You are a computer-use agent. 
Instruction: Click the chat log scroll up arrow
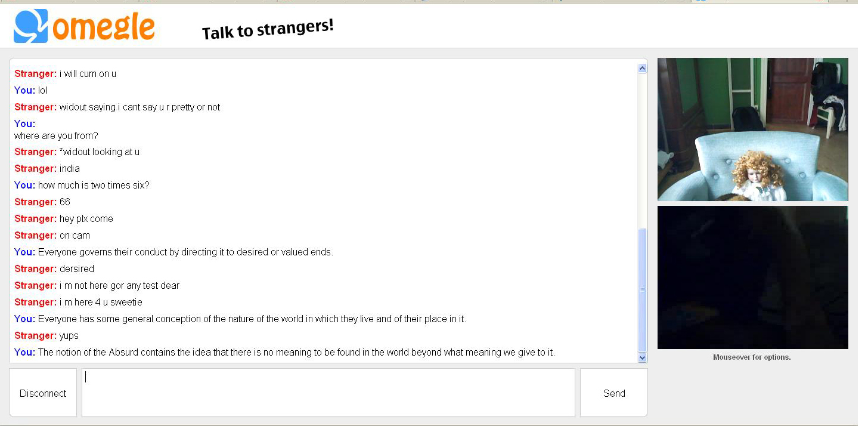click(x=642, y=69)
